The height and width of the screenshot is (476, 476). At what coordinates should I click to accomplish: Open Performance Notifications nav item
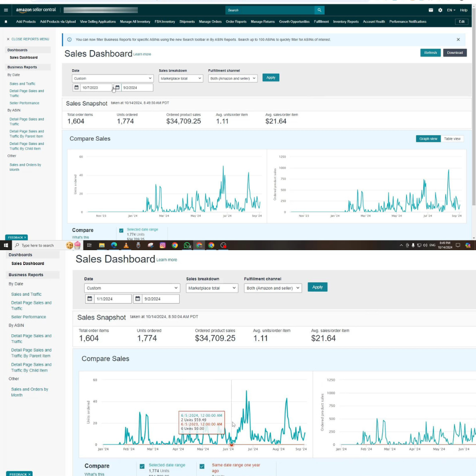tap(408, 22)
